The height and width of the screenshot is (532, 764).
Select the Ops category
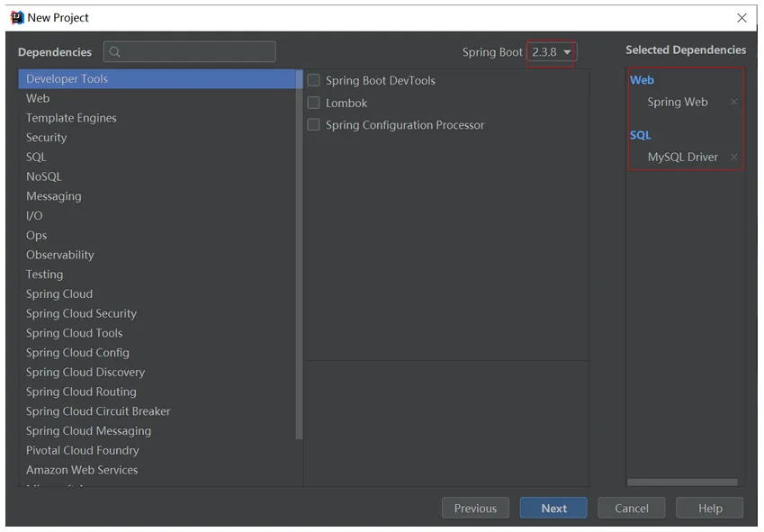[157, 235]
